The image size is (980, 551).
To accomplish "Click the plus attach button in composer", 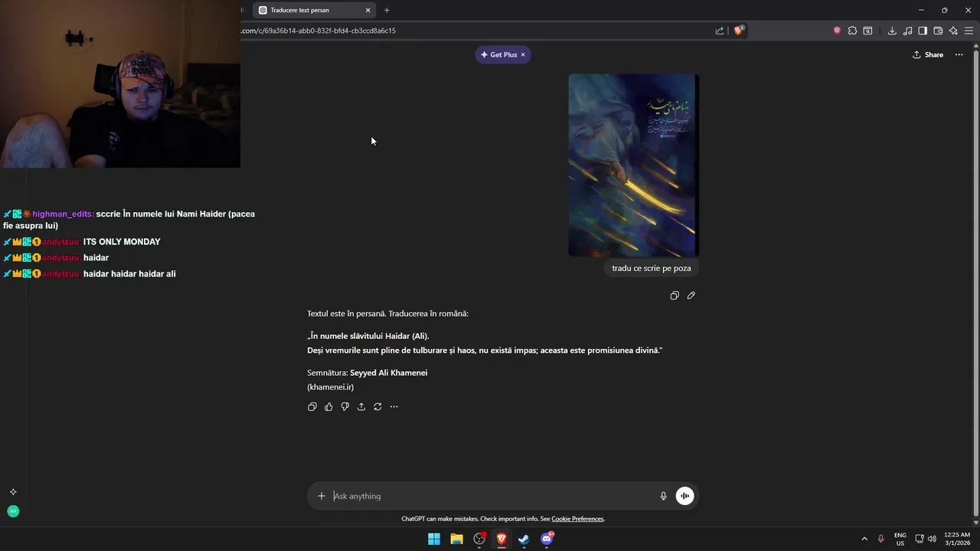I will click(322, 496).
